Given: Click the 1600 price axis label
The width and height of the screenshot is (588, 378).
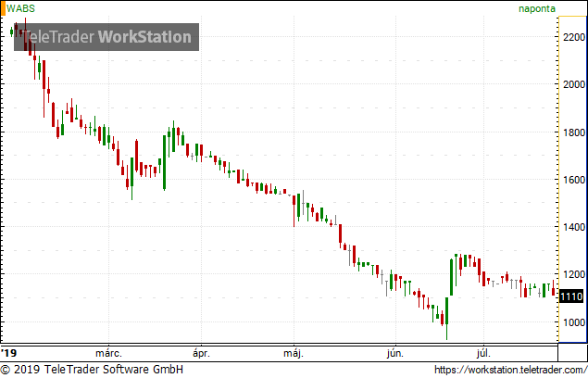Looking at the screenshot, I should coord(574,180).
